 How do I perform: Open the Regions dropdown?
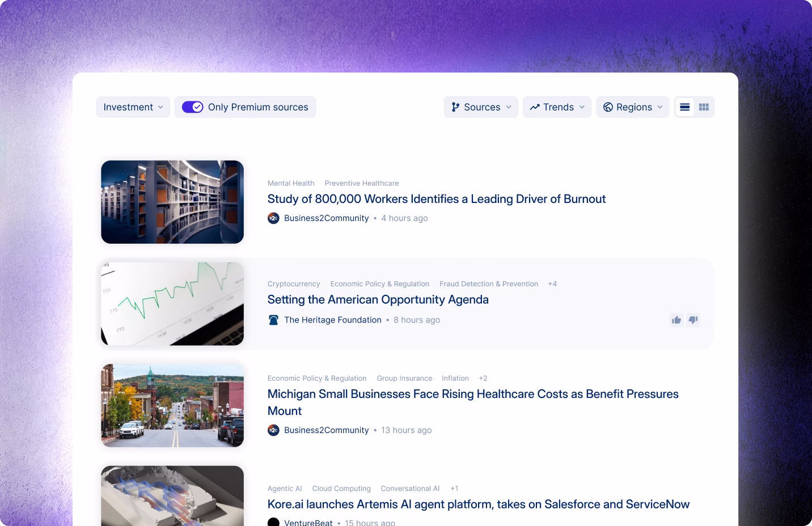click(x=633, y=107)
